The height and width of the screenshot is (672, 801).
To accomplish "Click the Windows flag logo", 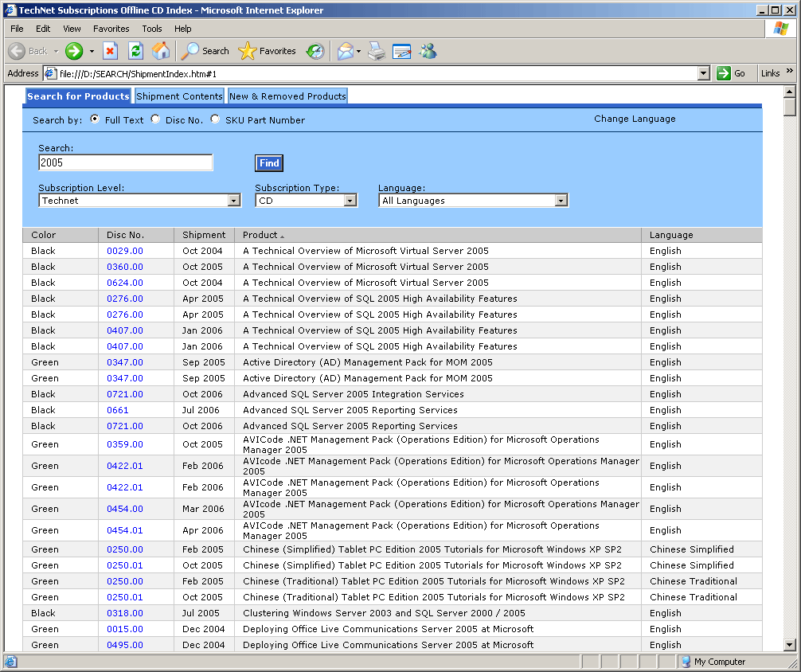I will tap(780, 29).
